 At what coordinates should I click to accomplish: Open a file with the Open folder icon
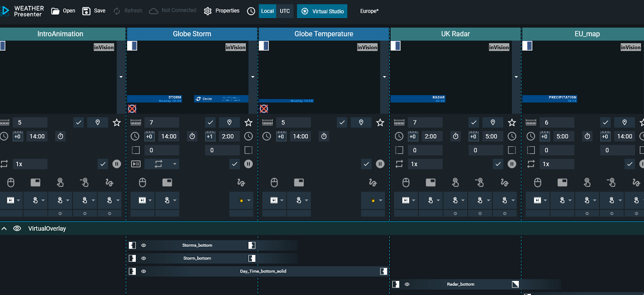(63, 11)
